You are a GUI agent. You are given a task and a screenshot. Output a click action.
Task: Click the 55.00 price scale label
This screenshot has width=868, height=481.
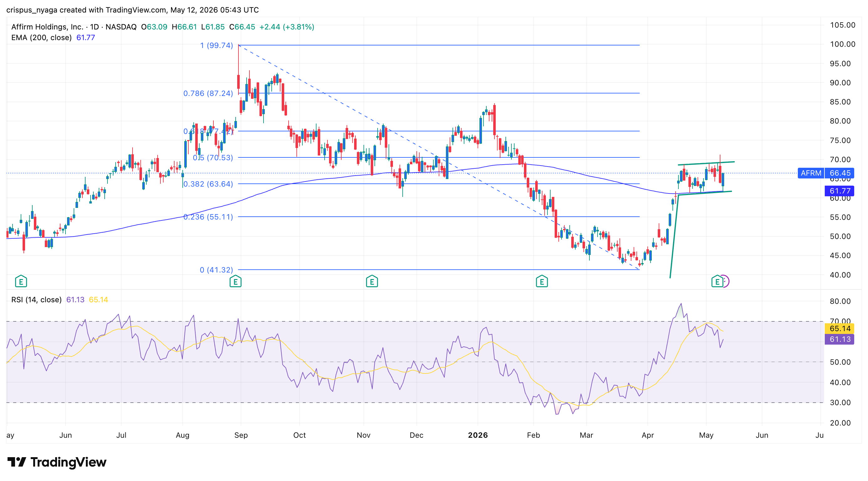pyautogui.click(x=840, y=217)
